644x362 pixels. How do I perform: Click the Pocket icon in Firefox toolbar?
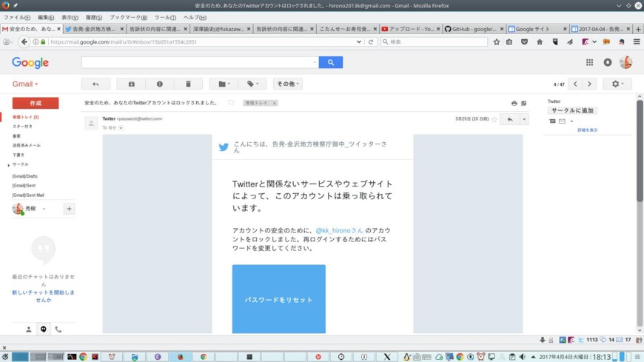coord(525,42)
